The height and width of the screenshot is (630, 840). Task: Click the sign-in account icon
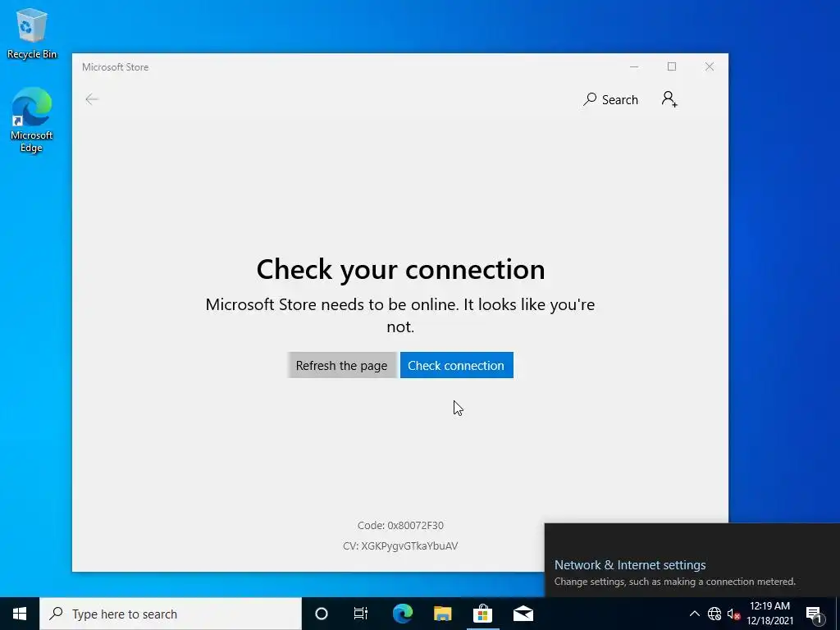click(669, 99)
